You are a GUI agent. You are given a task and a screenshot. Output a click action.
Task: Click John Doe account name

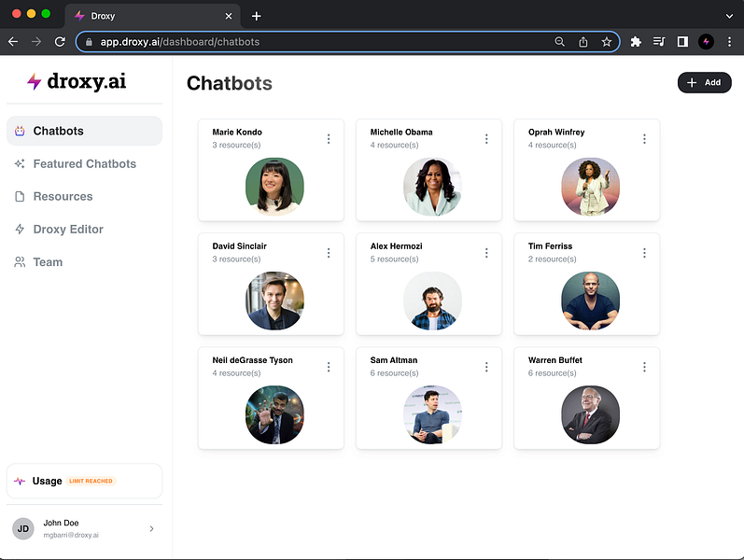click(62, 523)
